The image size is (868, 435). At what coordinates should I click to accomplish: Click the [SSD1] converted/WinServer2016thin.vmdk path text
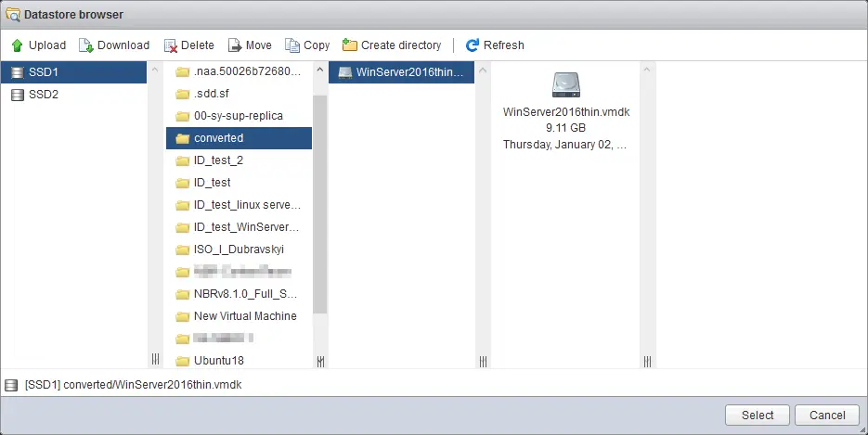coord(134,385)
